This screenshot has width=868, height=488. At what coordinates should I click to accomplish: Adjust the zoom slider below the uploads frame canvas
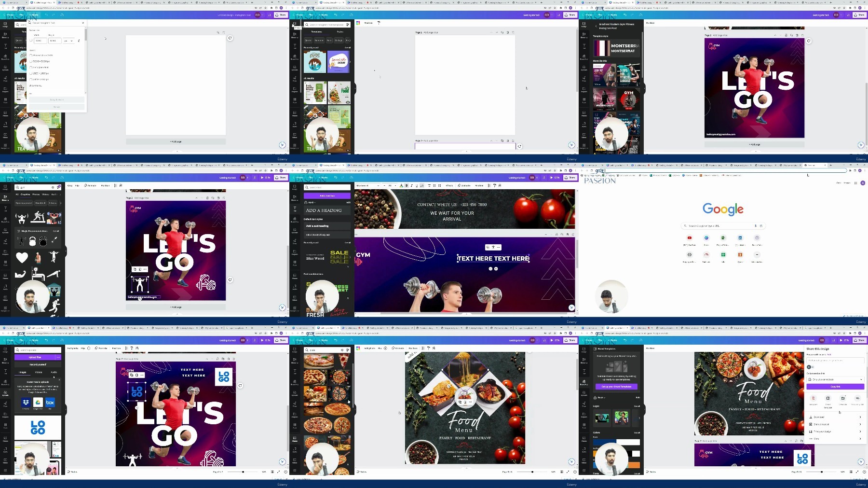(243, 472)
